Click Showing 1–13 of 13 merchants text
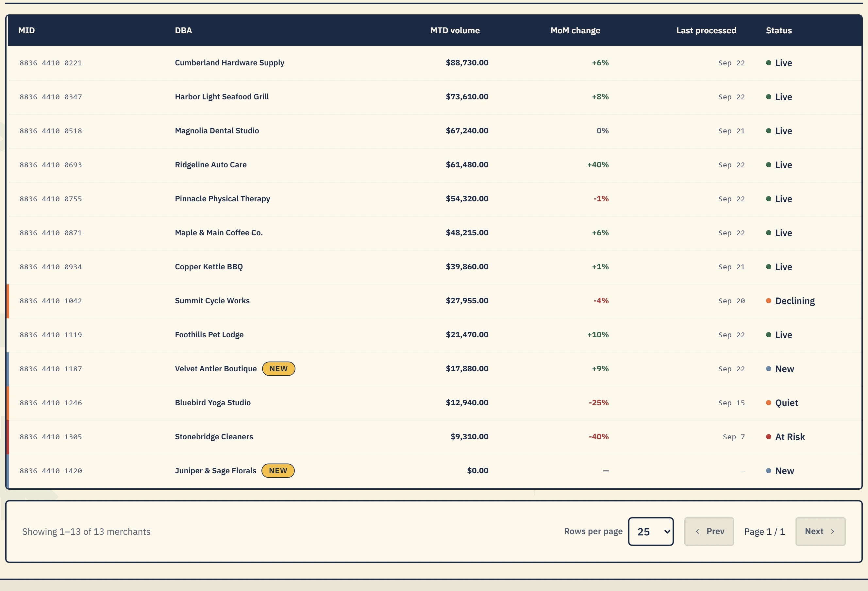Image resolution: width=868 pixels, height=591 pixels. tap(86, 532)
